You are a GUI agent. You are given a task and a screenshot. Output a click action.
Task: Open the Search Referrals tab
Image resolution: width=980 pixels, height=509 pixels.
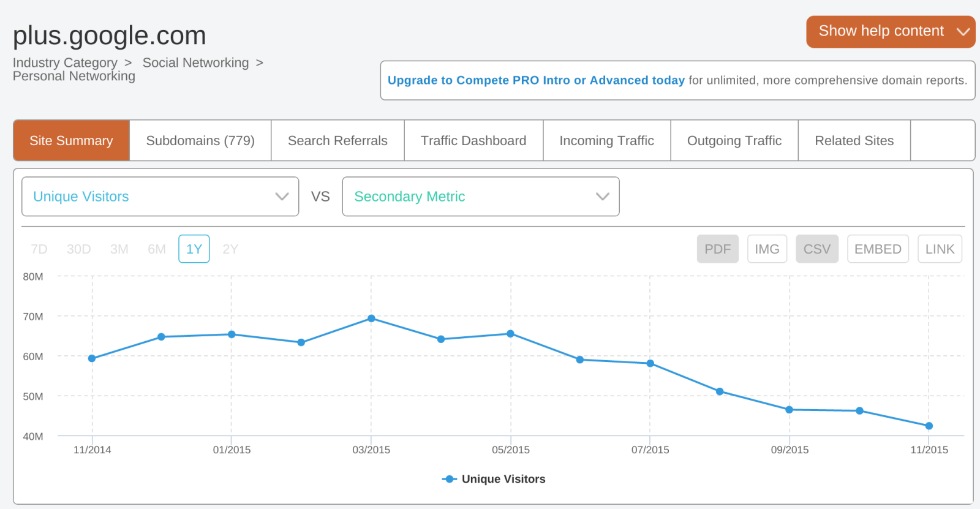(x=337, y=140)
